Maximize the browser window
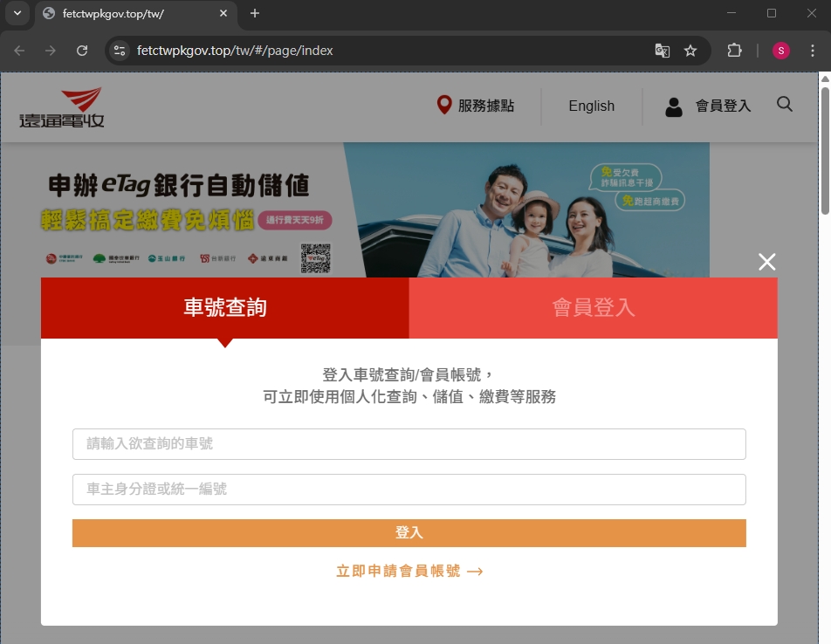Screen dimensions: 831x644 772,13
